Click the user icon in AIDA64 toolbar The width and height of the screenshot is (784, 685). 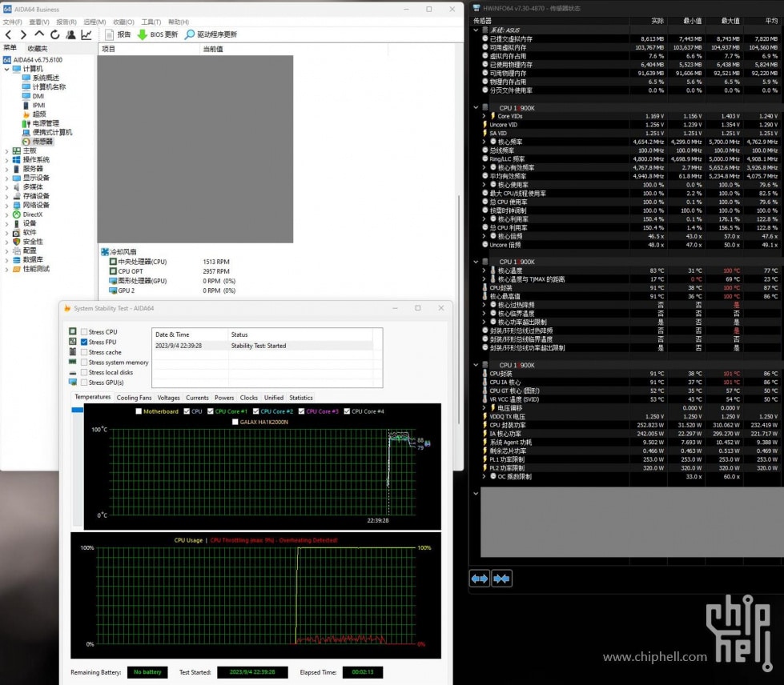pos(71,34)
